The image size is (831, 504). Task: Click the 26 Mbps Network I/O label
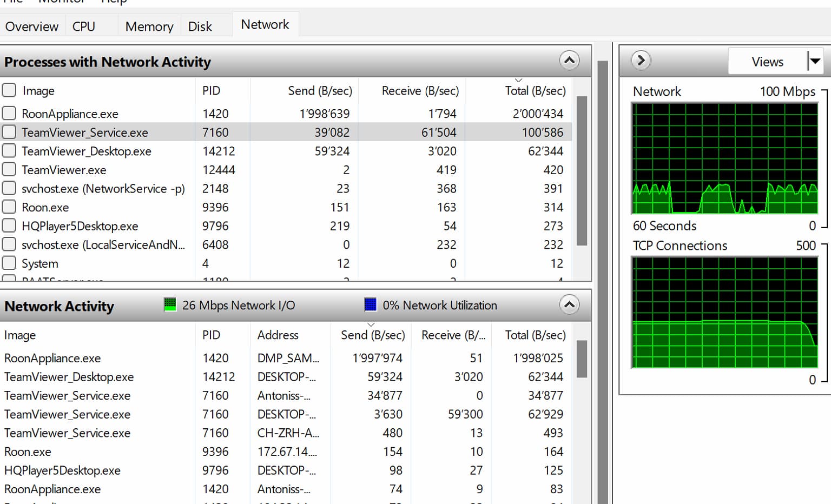pos(239,305)
